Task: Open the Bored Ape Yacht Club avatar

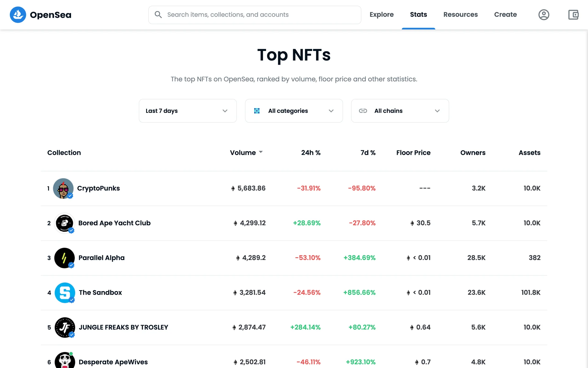Action: [x=64, y=223]
